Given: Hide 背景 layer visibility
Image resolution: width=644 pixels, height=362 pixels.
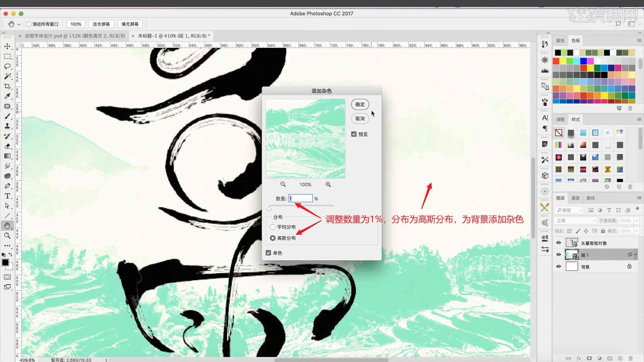Looking at the screenshot, I should point(559,266).
